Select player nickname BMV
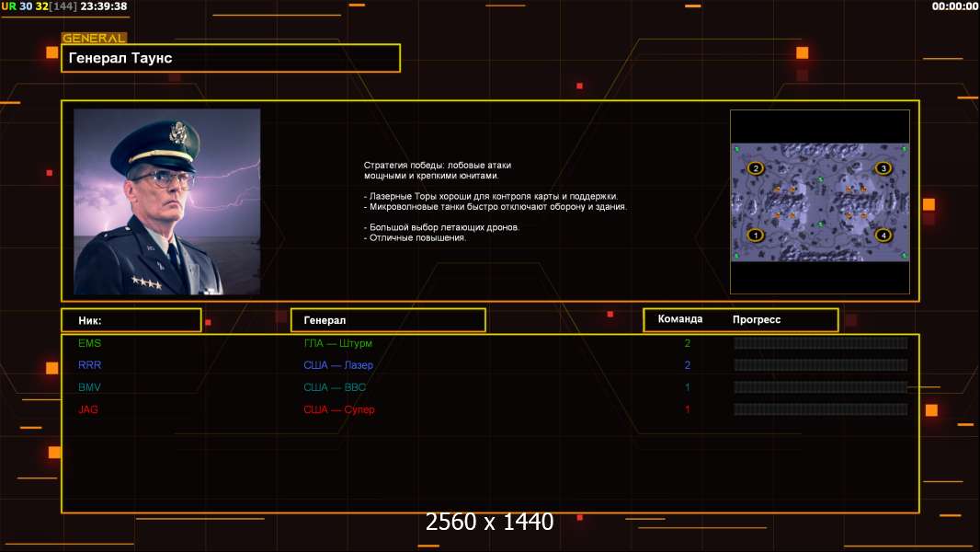This screenshot has height=552, width=980. (x=89, y=387)
